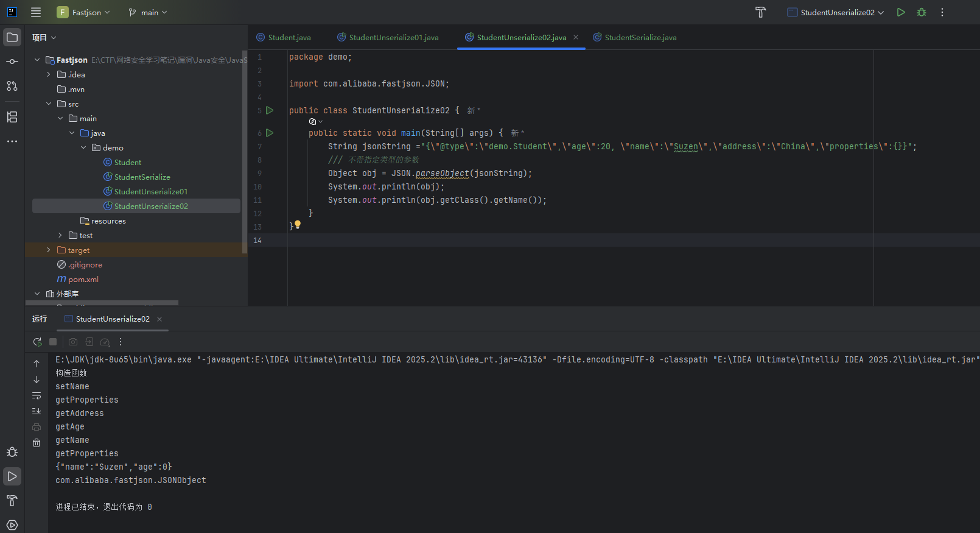Screen dimensions: 980x533
Task: Collapse the external libraries node
Action: pos(37,294)
